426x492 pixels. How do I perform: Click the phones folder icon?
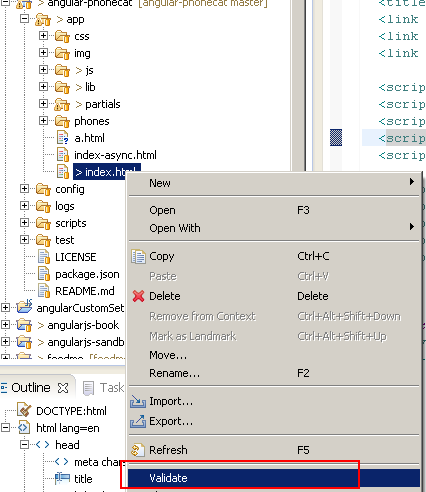pos(62,121)
